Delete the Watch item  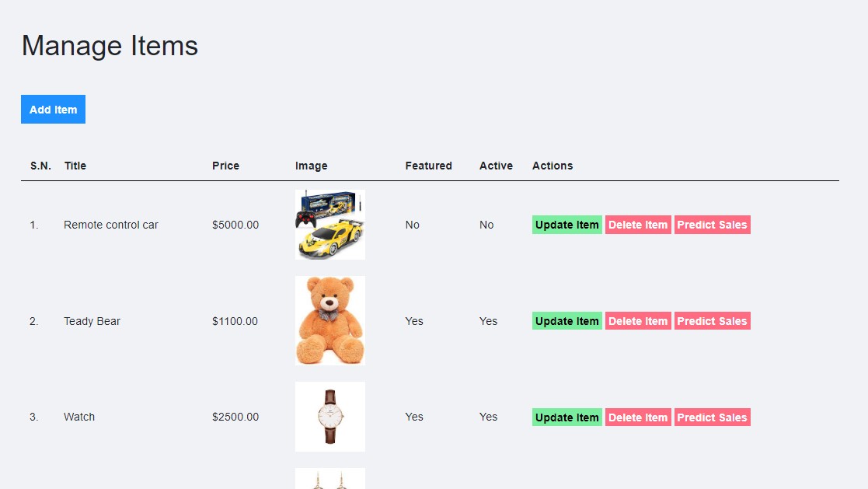(x=638, y=417)
